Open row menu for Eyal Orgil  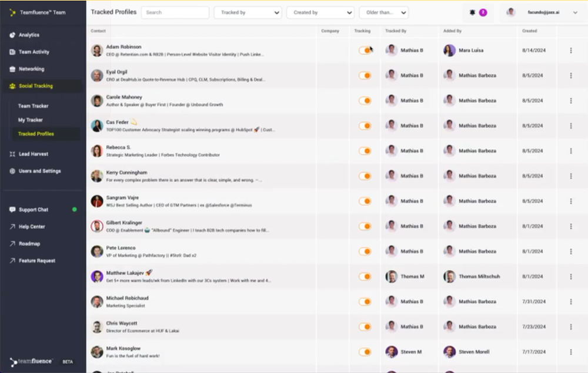point(571,75)
